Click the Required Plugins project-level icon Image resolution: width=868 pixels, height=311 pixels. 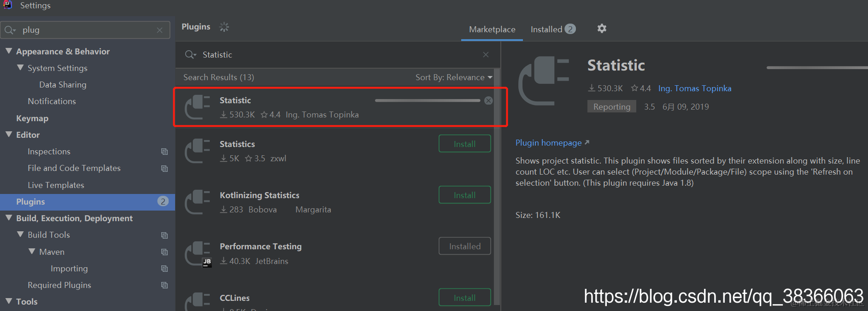point(164,285)
